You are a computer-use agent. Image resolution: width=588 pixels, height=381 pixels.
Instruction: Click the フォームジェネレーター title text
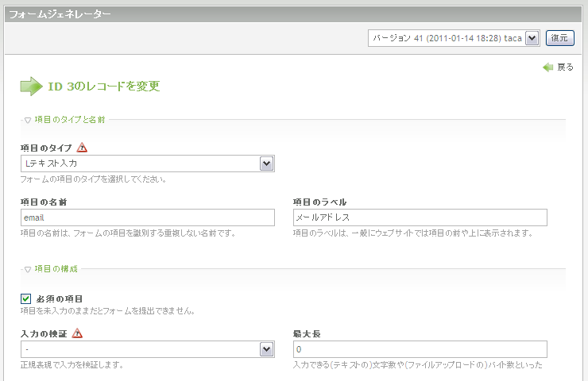tap(60, 14)
